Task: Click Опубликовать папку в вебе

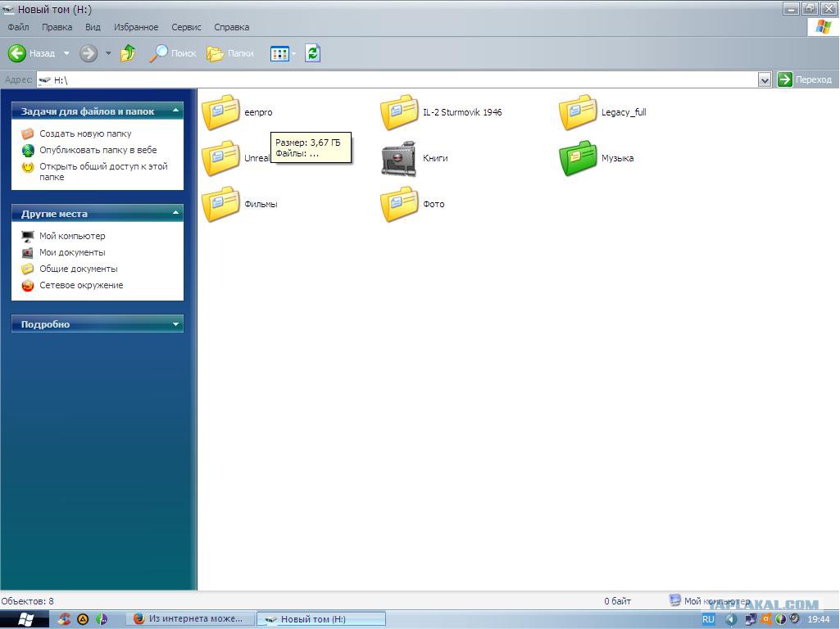Action: 98,150
